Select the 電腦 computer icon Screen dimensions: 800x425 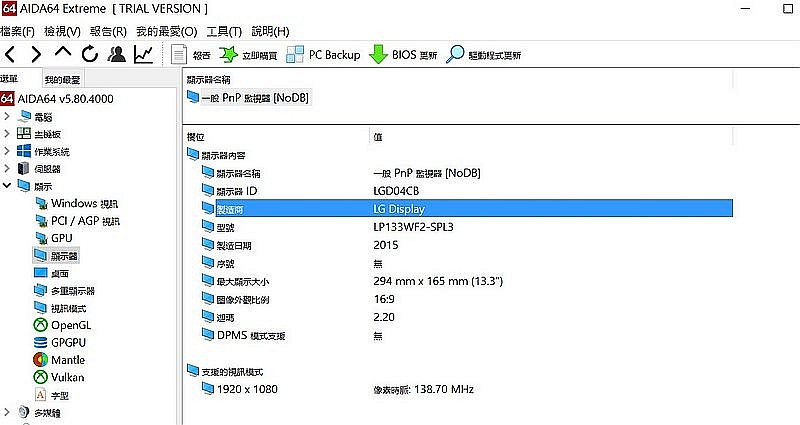(x=24, y=116)
